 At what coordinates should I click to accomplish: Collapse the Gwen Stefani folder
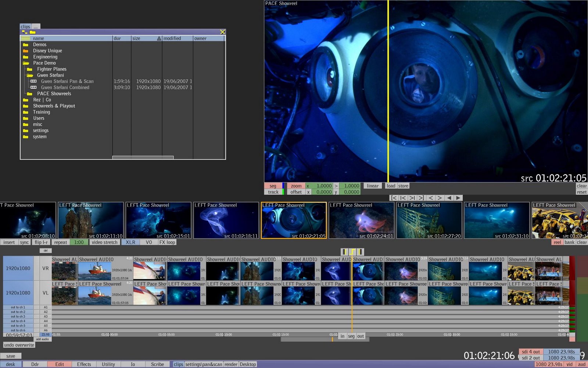pyautogui.click(x=30, y=75)
